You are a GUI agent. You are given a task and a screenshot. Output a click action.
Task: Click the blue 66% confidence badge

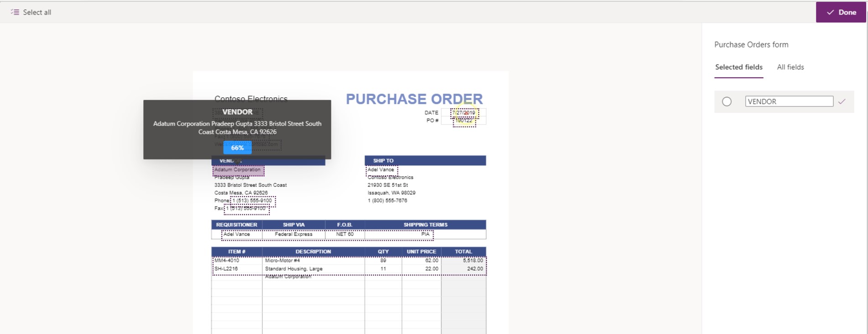tap(237, 148)
